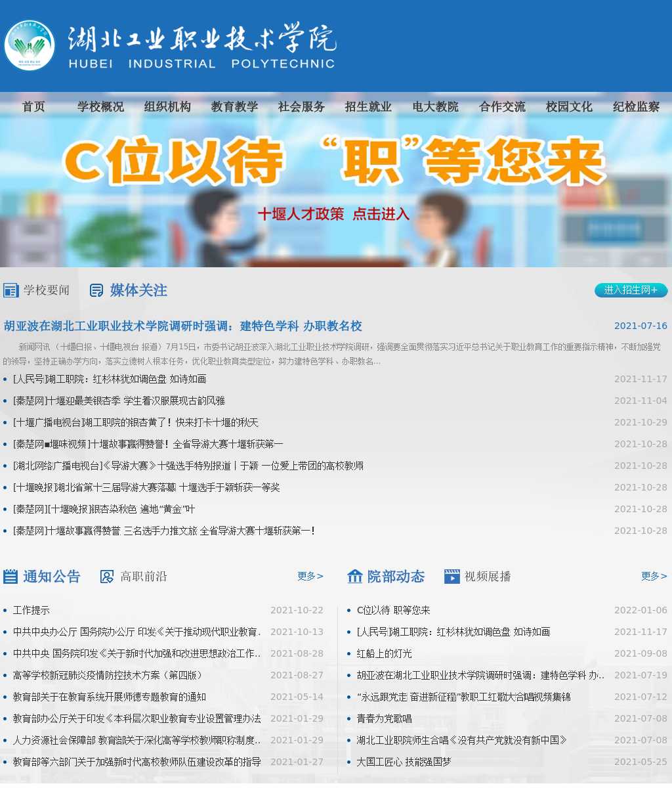Open 胡亚波 调研 item in 院部动态

coord(481,675)
